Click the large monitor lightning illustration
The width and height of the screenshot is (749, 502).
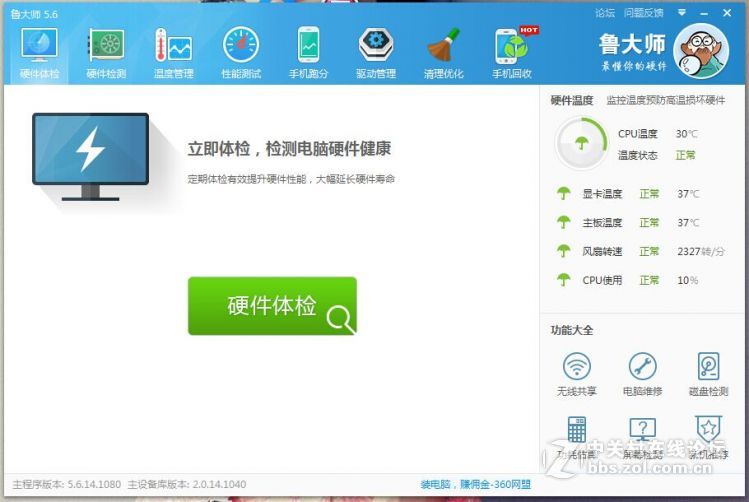click(x=91, y=157)
